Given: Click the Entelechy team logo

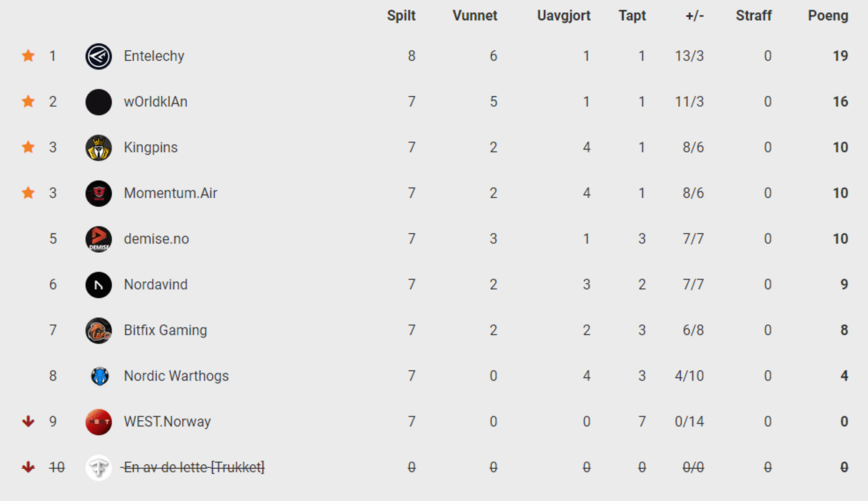Looking at the screenshot, I should [99, 56].
